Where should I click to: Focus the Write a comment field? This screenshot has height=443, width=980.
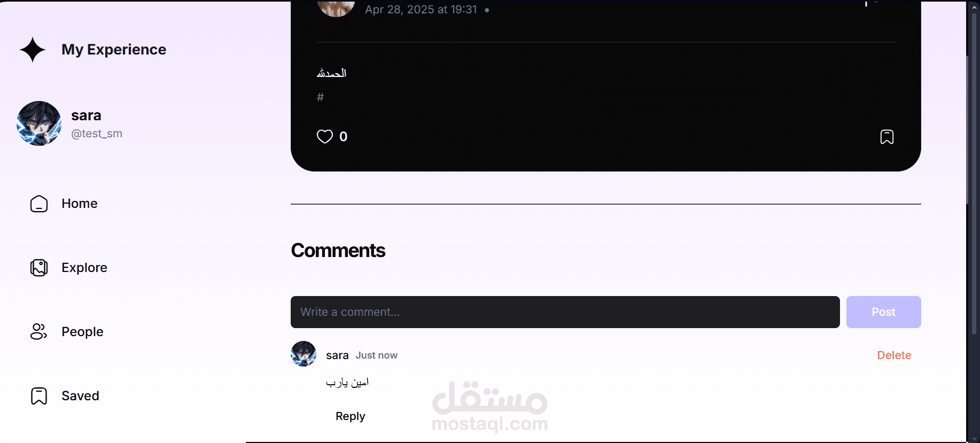click(565, 312)
